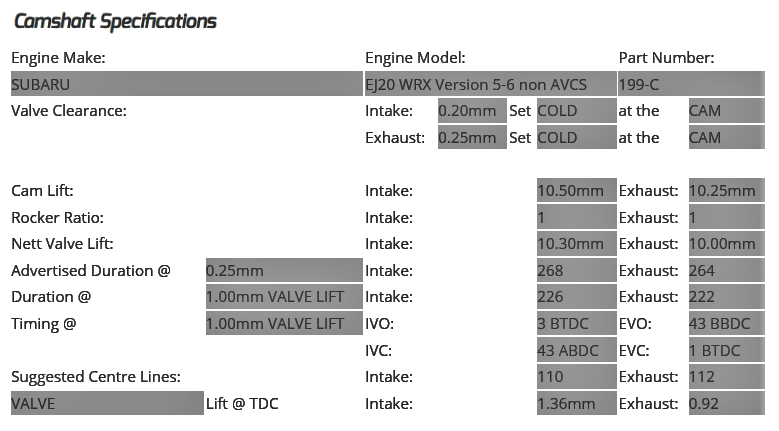Screen dimensions: 779x431
Task: Click the Exhaust duration 222 field
Action: click(727, 296)
